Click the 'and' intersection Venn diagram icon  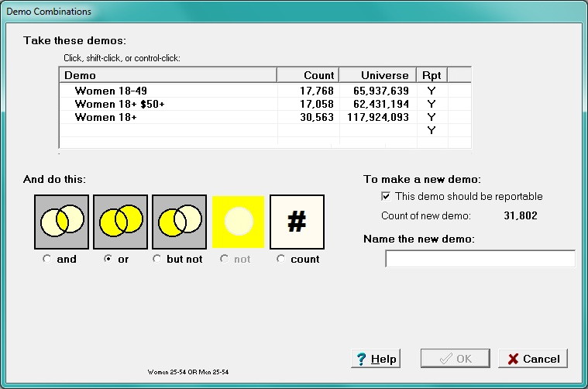[61, 222]
